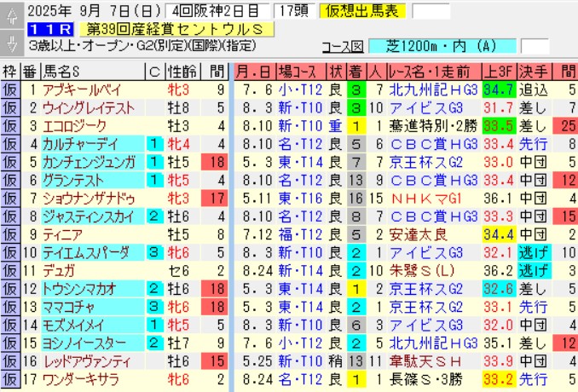Click the レース名・1走前 column header

433,72
